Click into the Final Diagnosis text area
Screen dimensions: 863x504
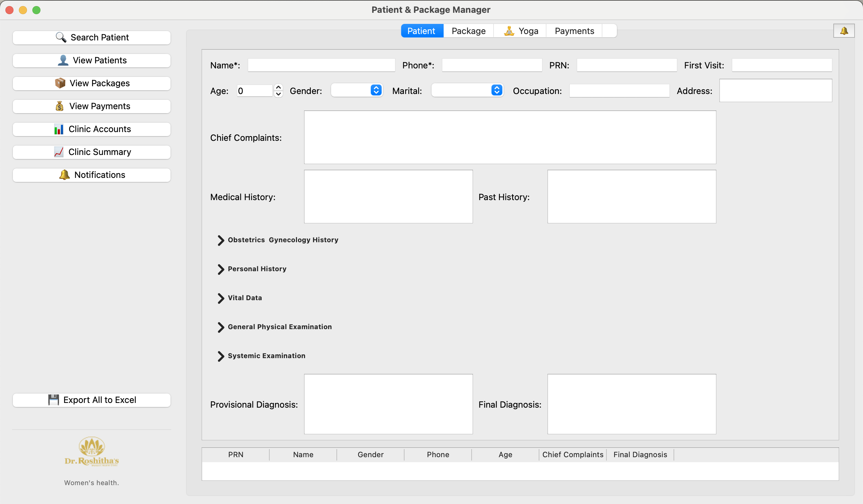[x=631, y=404]
